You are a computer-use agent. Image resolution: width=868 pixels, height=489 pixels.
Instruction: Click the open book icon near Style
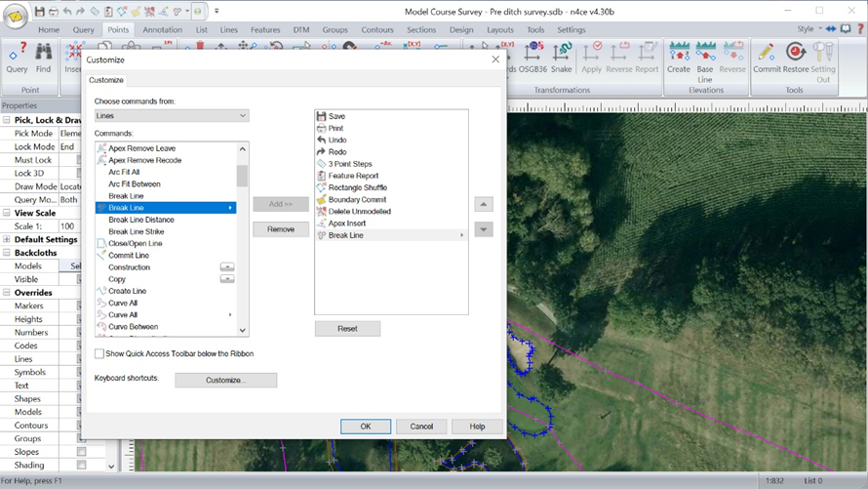[x=846, y=29]
